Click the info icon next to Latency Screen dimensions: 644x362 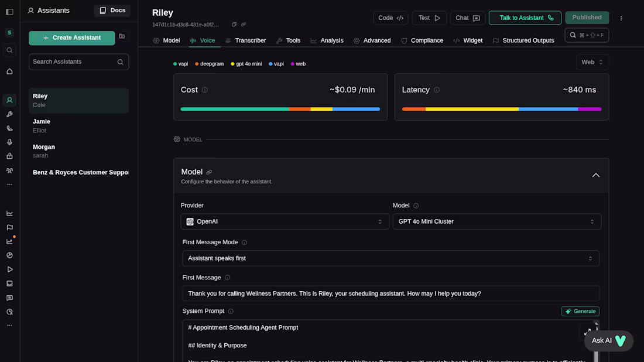437,90
